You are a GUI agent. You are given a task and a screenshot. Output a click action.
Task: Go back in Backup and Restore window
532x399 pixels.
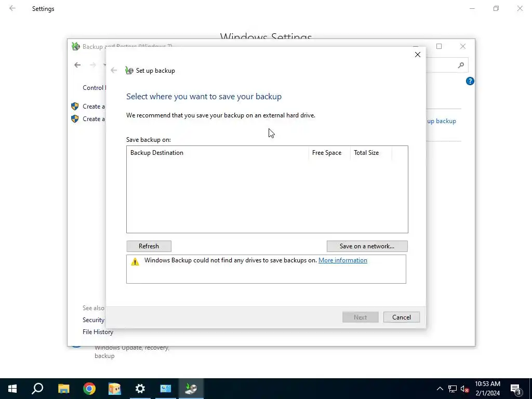point(77,65)
